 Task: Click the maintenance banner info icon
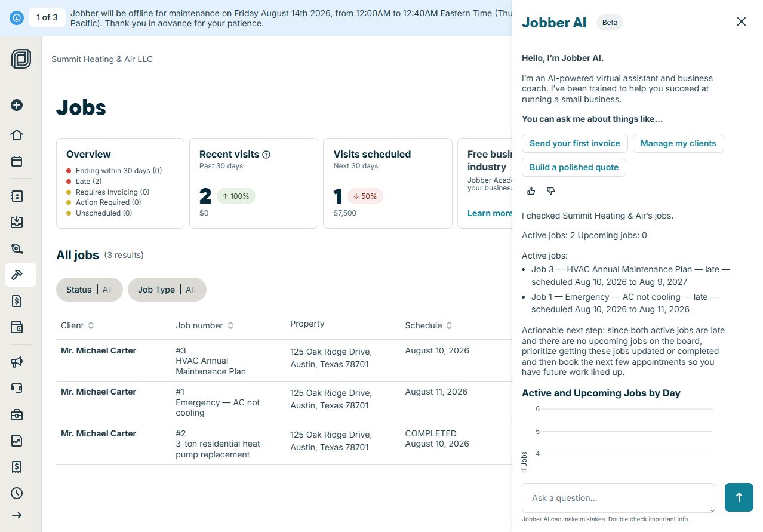tap(17, 18)
